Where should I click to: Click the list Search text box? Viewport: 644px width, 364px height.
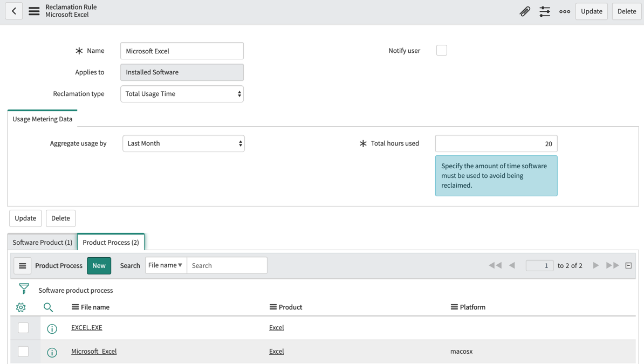coord(227,265)
